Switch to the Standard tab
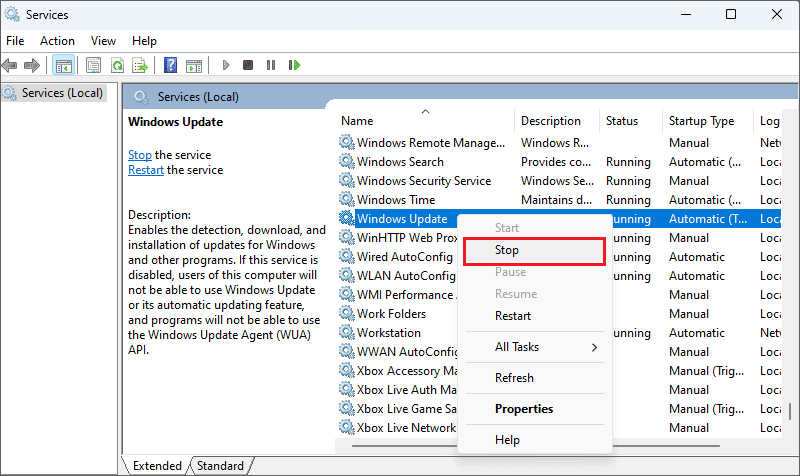800x476 pixels. [x=220, y=466]
